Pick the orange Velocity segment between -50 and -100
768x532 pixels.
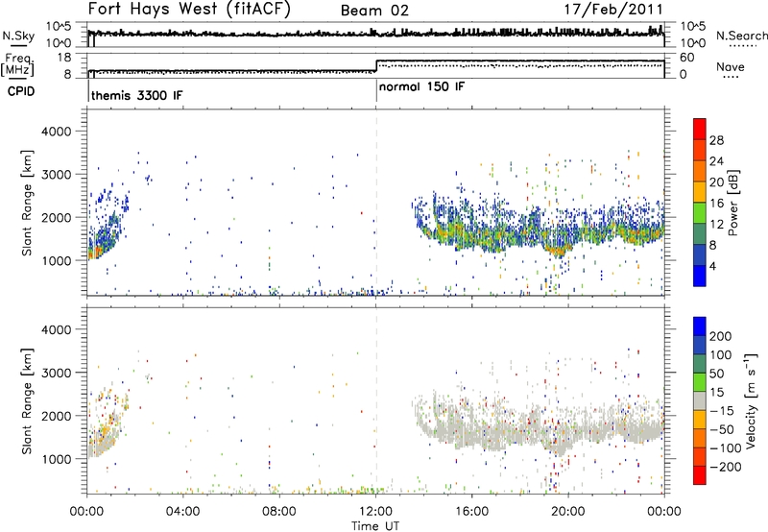pos(700,439)
